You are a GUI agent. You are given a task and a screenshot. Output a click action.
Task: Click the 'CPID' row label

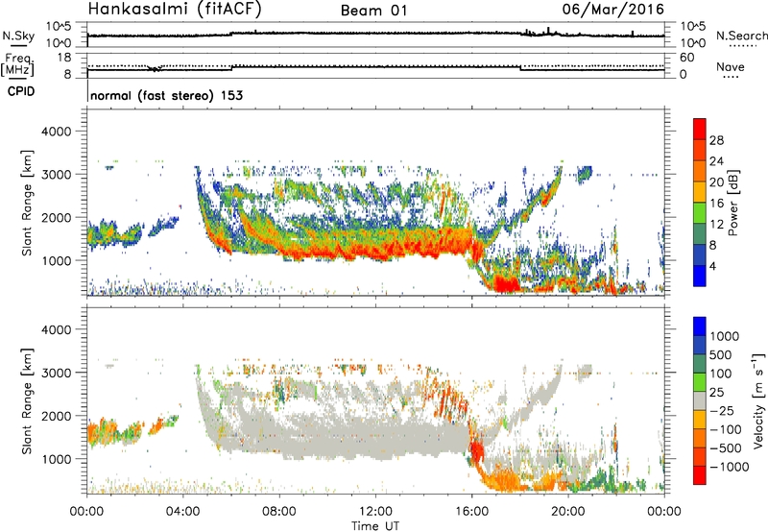click(x=21, y=91)
